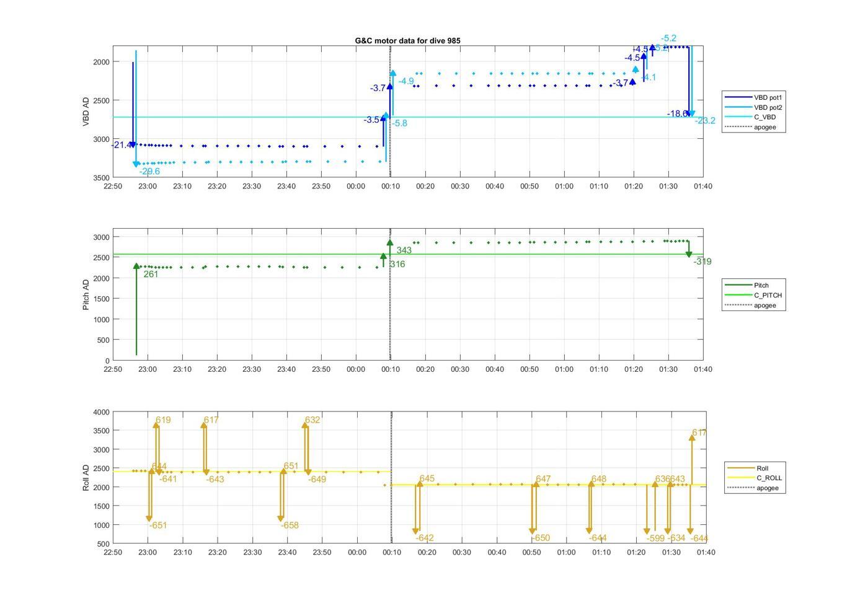The height and width of the screenshot is (611, 868).
Task: Click the '1500' tick on Pitch AD axis
Action: pyautogui.click(x=101, y=299)
